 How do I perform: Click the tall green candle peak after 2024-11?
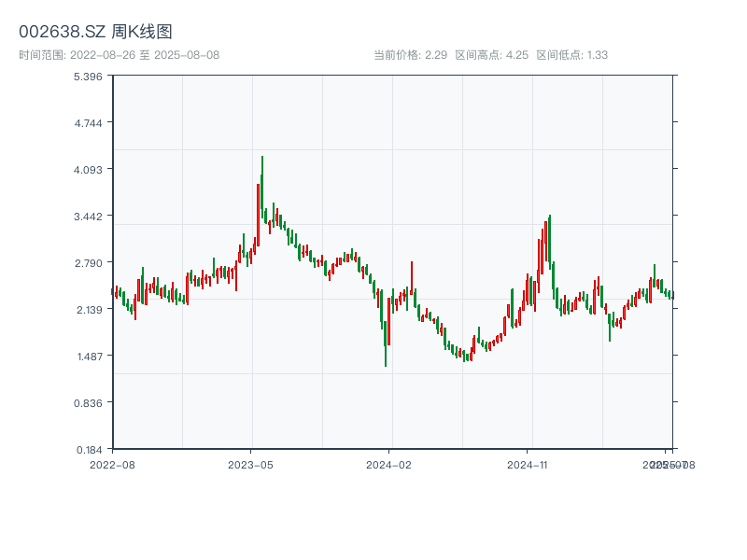coord(550,217)
